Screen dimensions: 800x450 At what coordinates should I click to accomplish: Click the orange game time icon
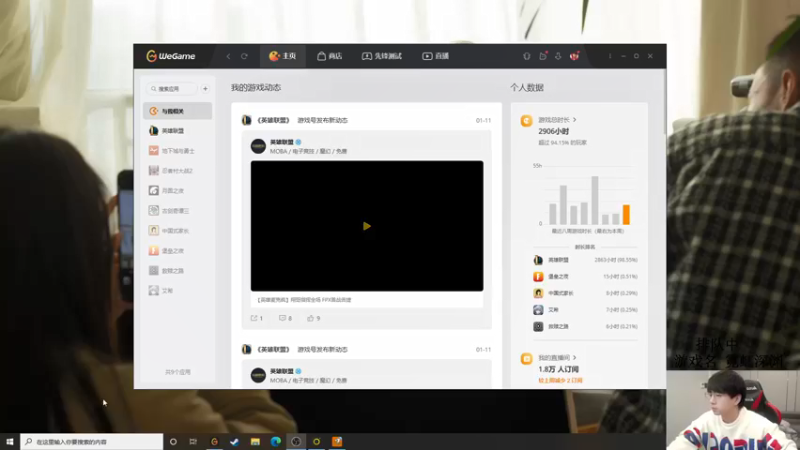527,121
